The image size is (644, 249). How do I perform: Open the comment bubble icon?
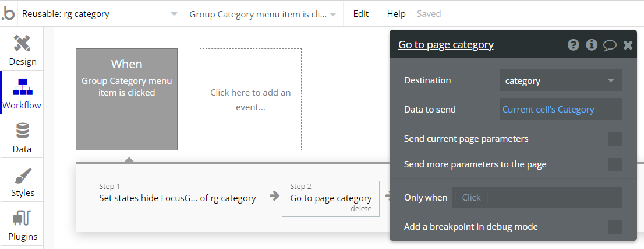(610, 45)
